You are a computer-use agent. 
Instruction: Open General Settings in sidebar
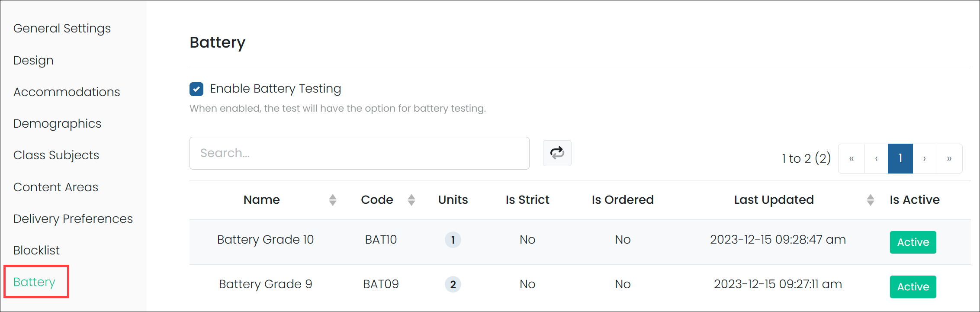pyautogui.click(x=62, y=29)
